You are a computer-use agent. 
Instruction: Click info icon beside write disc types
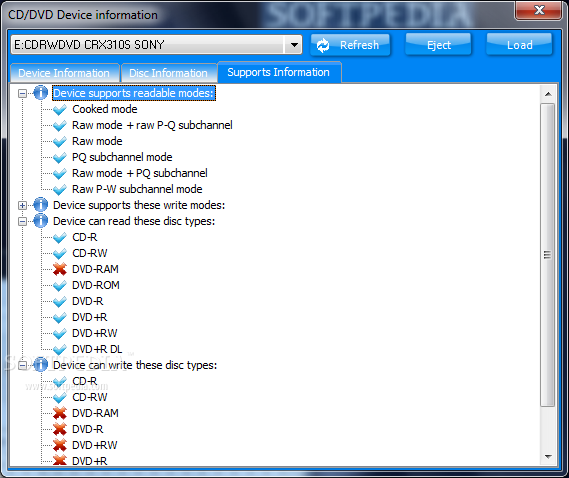(x=41, y=365)
